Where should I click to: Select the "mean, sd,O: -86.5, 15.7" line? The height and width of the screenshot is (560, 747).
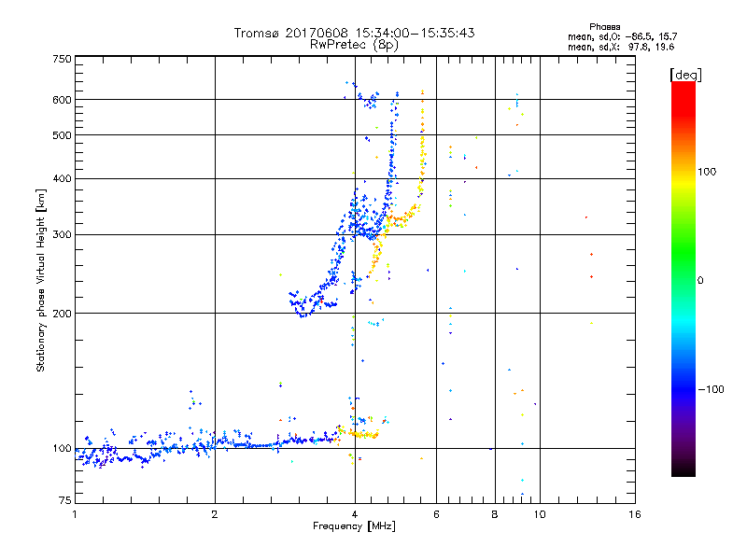click(622, 36)
